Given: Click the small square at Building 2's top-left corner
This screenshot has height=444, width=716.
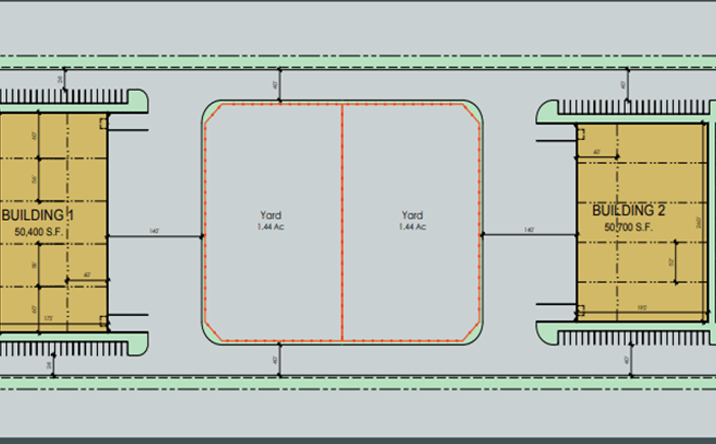Looking at the screenshot, I should pyautogui.click(x=581, y=134).
